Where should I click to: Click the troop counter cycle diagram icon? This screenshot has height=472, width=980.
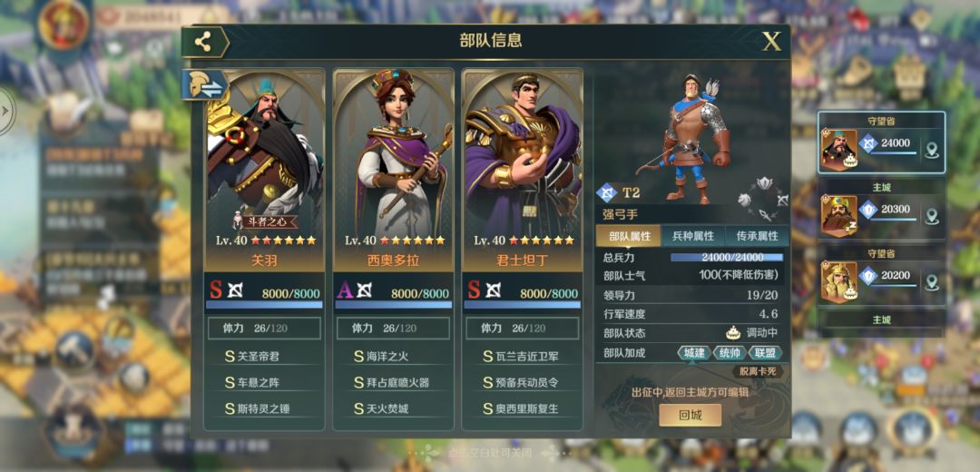[x=763, y=200]
